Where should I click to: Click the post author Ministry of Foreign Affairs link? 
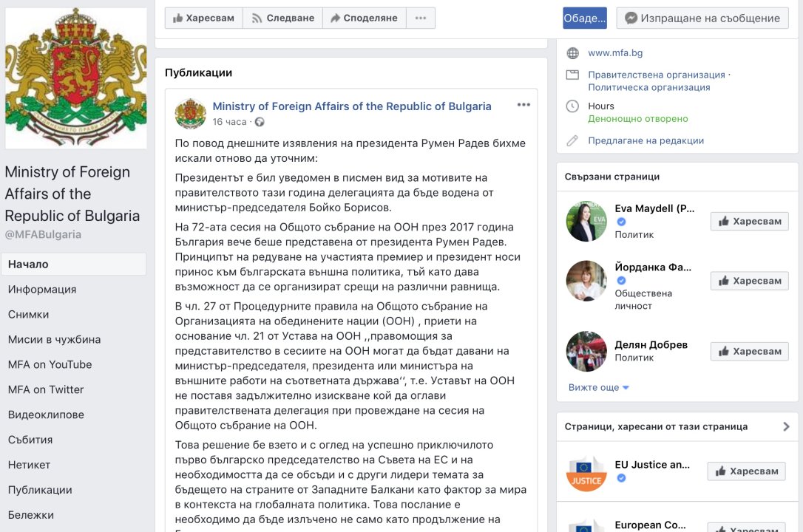click(x=352, y=106)
